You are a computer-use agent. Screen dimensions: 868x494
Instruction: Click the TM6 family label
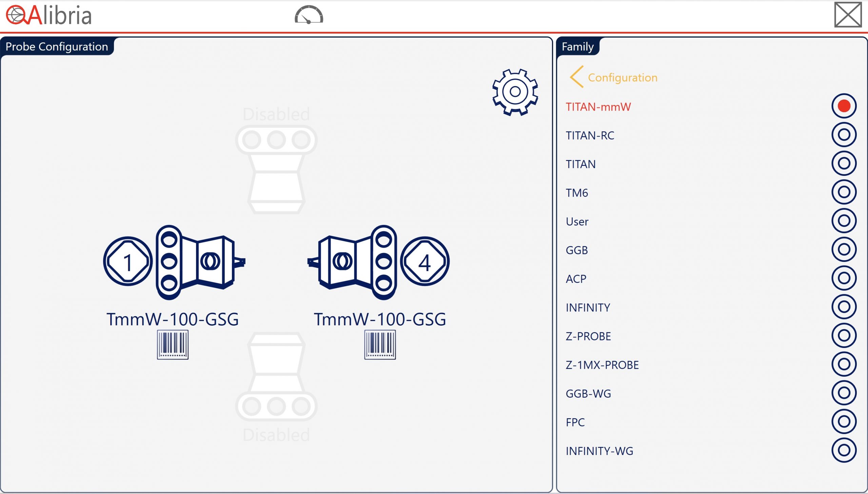577,193
